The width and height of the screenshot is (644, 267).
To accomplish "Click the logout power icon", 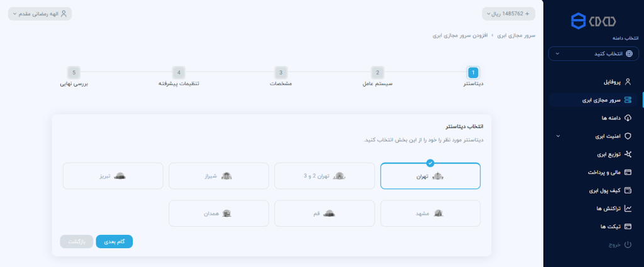I will 627,244.
